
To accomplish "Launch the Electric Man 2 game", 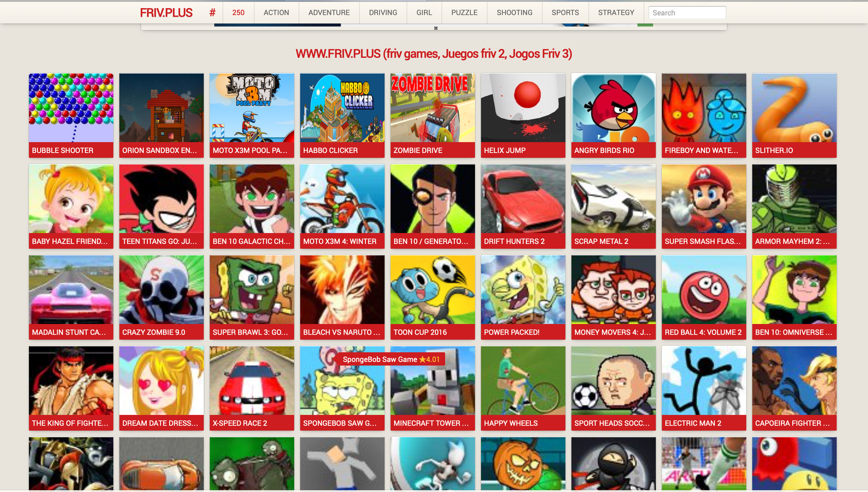I will 704,388.
